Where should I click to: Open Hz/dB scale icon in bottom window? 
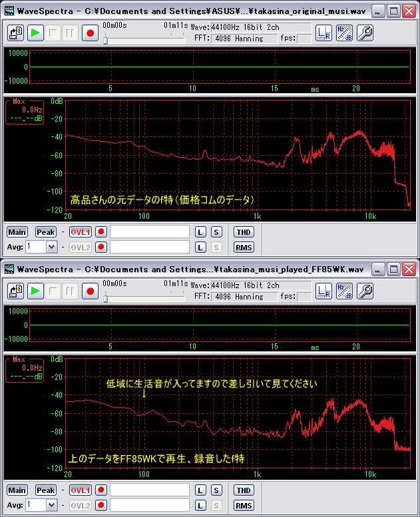344,291
